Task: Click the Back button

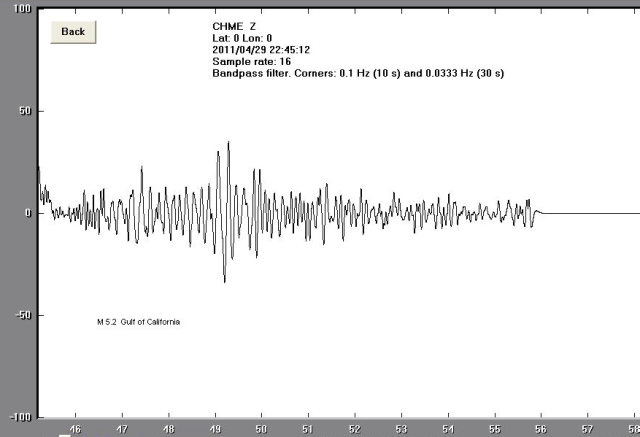Action: [73, 31]
